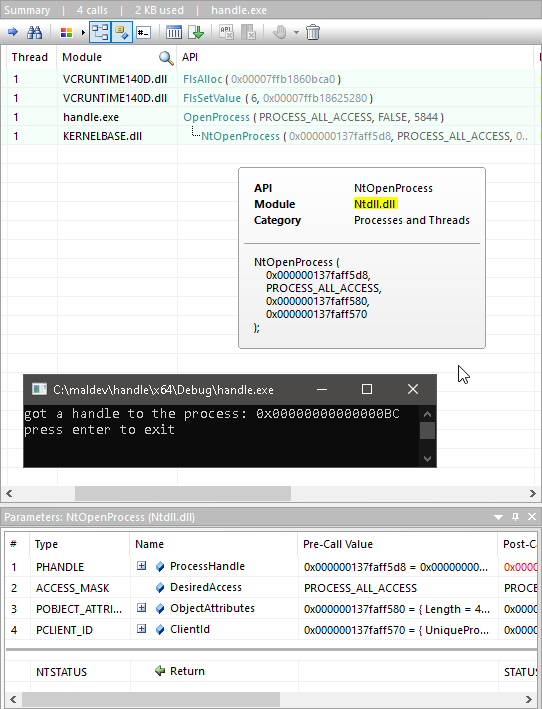542x709 pixels.
Task: Click the binoculars Find icon in toolbar
Action: pos(34,33)
